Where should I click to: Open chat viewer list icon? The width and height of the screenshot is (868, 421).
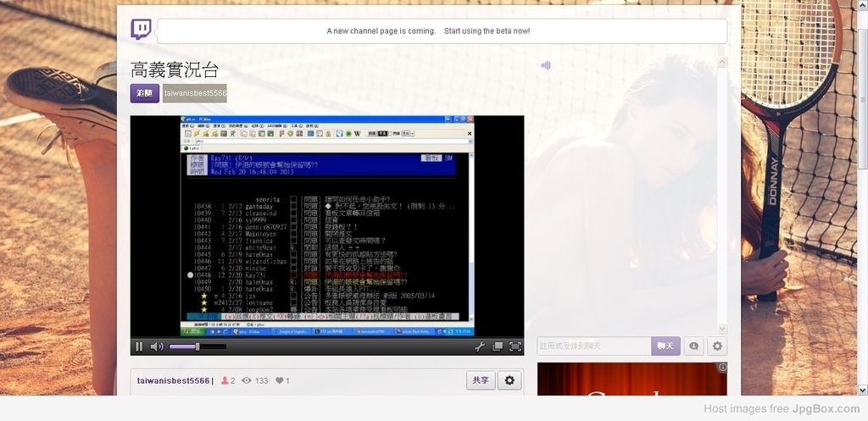[x=693, y=346]
